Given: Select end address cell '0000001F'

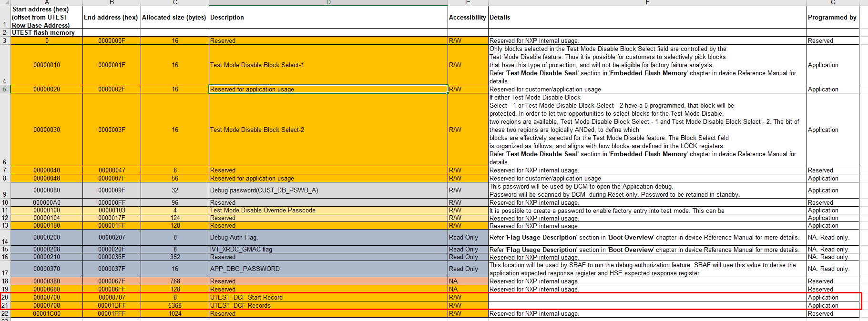Looking at the screenshot, I should click(112, 65).
